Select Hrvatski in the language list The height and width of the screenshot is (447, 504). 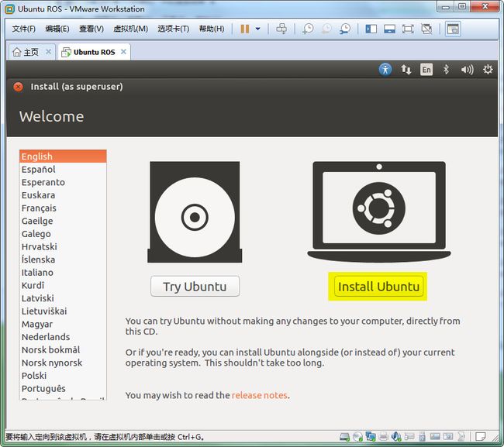(63, 246)
